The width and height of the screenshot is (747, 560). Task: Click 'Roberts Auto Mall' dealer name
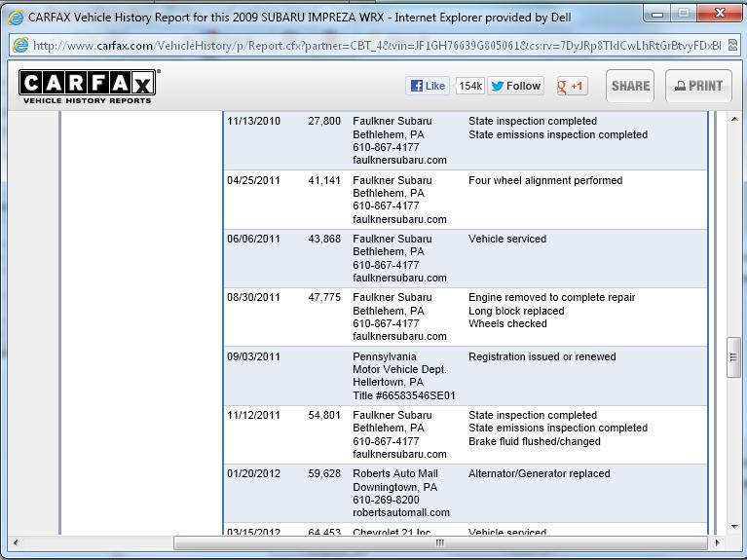(x=395, y=473)
